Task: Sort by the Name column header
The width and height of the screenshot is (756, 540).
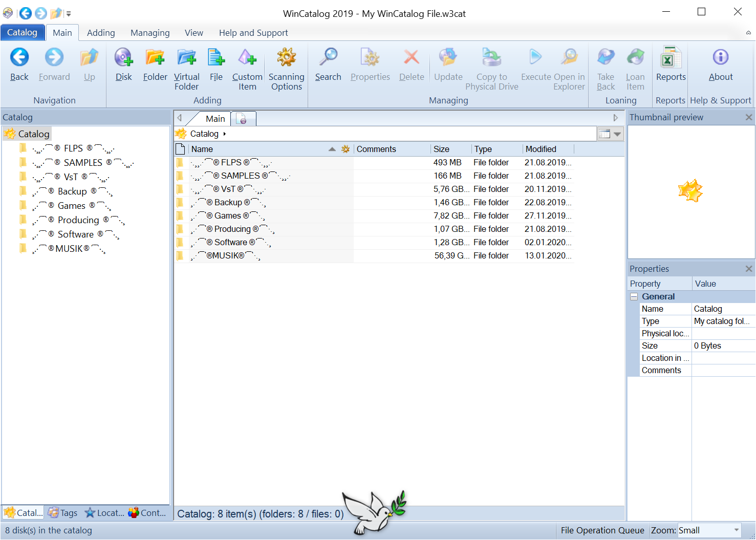Action: 270,149
